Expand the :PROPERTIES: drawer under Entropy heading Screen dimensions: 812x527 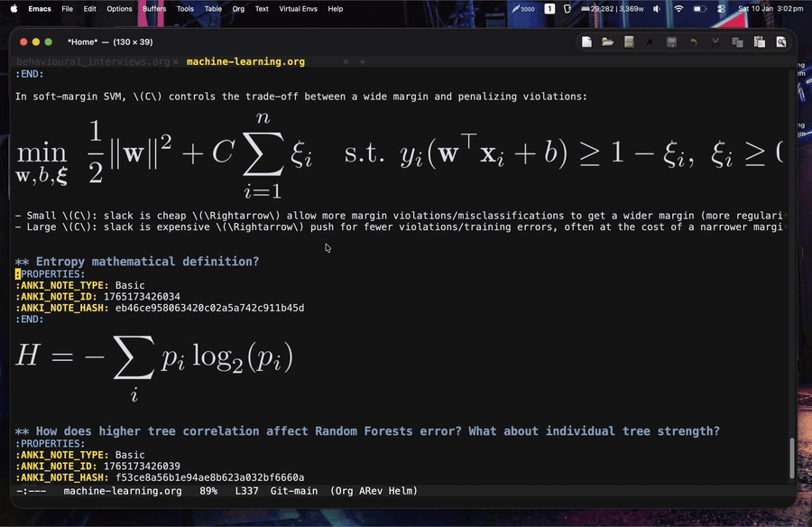(x=51, y=273)
